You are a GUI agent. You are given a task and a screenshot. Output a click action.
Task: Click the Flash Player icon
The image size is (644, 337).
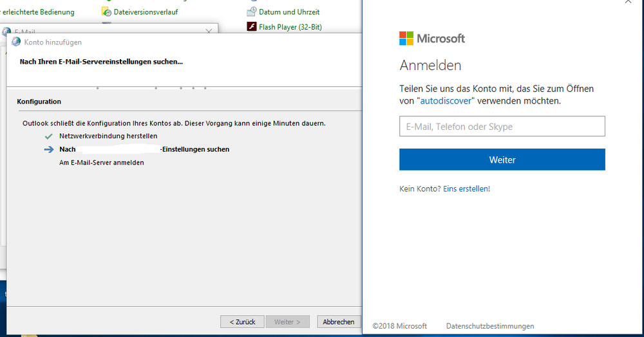[x=252, y=27]
